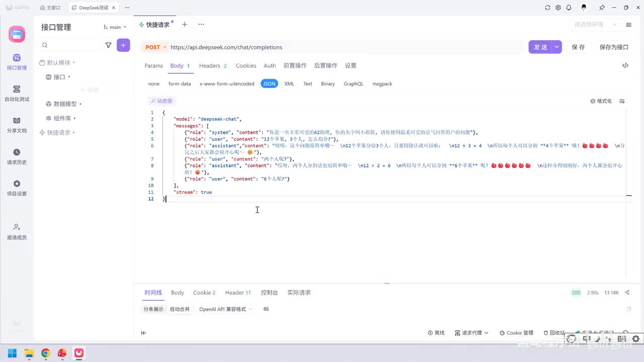Click the 格式化 format button
This screenshot has width=644, height=362.
[x=601, y=101]
